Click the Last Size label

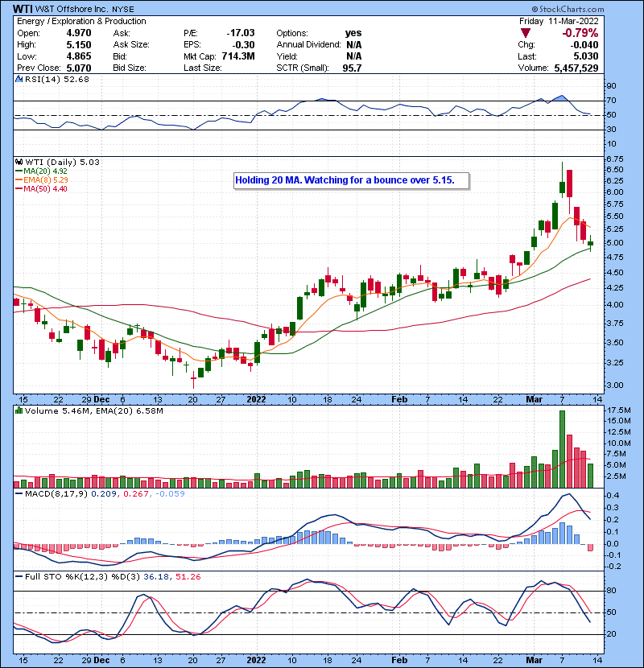203,68
